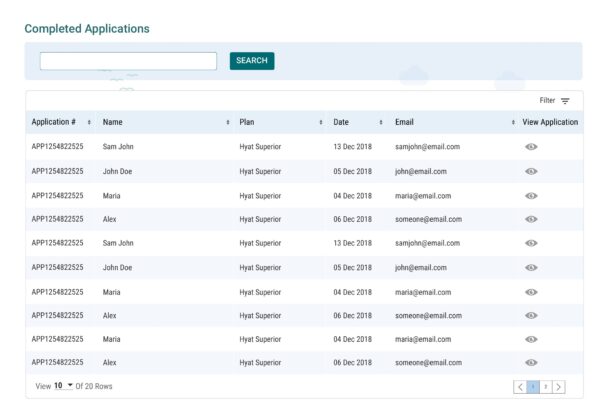View application for third Maria row
Viewport: 600px width, 400px height.
(x=531, y=339)
